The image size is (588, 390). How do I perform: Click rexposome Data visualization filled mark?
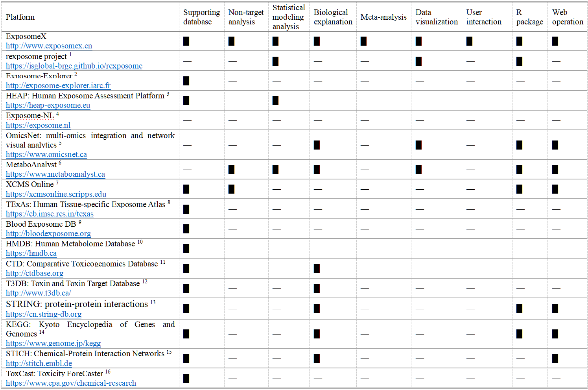coord(418,61)
